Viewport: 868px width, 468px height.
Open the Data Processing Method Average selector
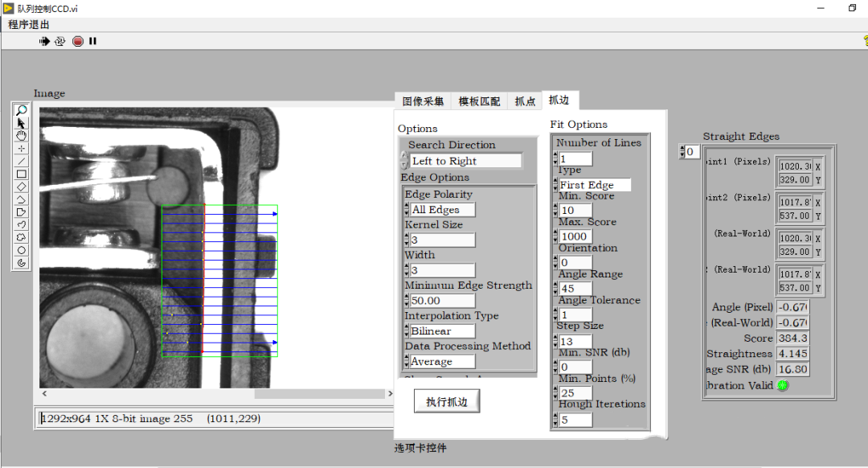click(x=442, y=361)
